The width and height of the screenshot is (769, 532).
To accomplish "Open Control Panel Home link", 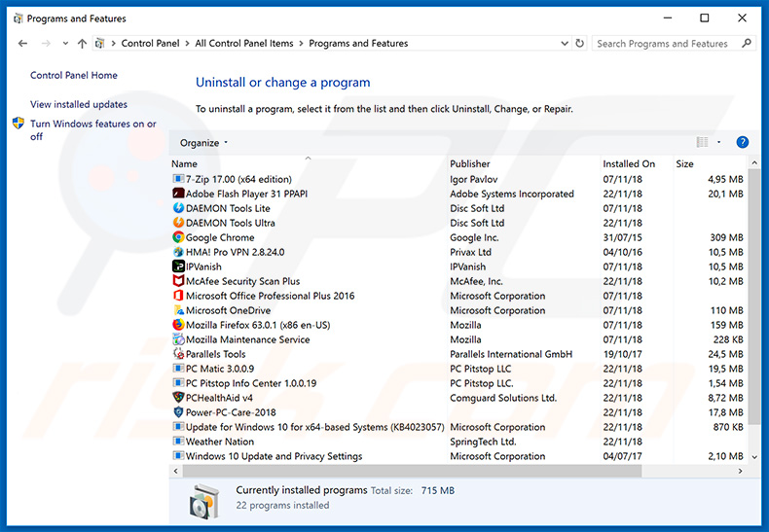I will pos(74,75).
